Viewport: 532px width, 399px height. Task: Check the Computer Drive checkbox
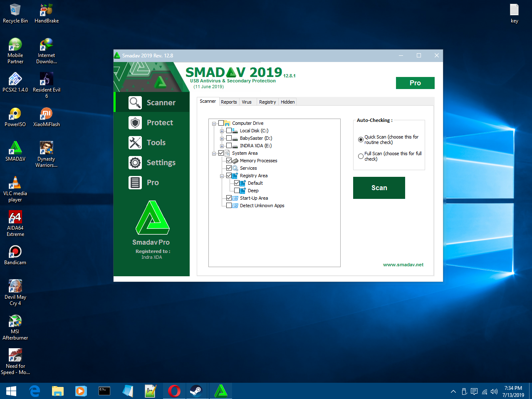pyautogui.click(x=221, y=123)
